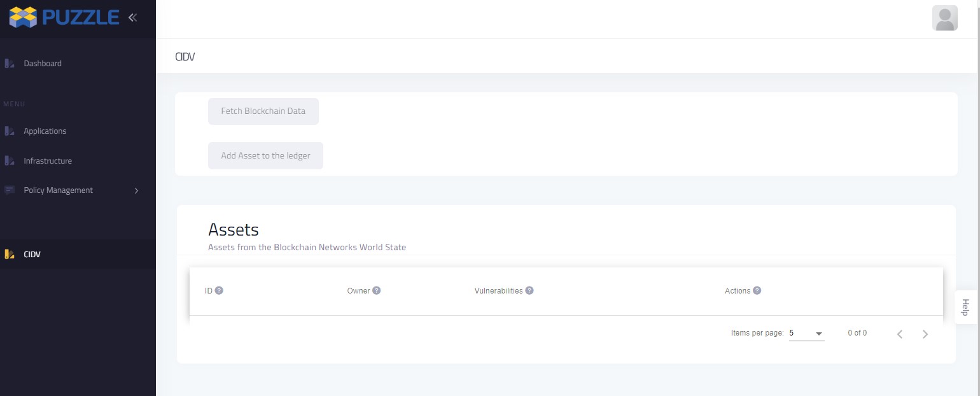Open the Help side tab

click(965, 308)
